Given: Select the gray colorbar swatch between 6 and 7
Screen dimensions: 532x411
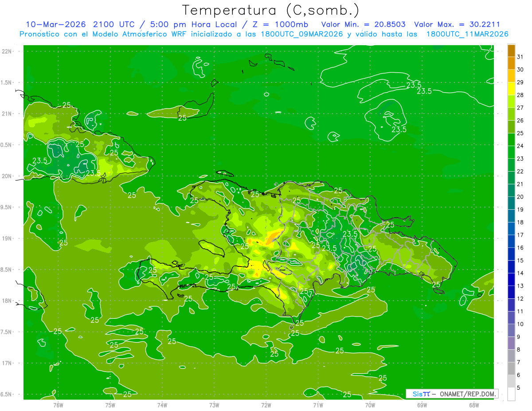Looking at the screenshot, I should point(511,368).
